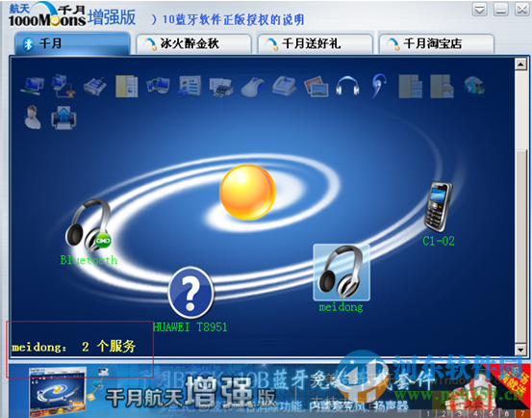Click the program screenshot thumbnail in banner
532x418 pixels.
click(58, 393)
